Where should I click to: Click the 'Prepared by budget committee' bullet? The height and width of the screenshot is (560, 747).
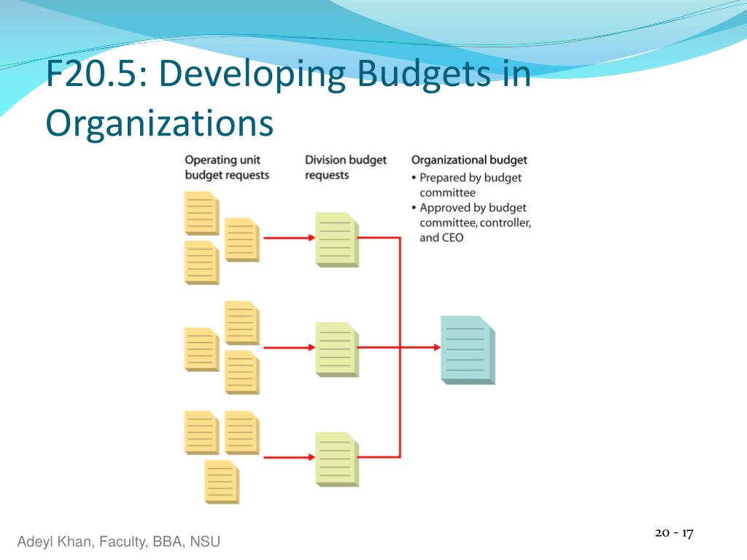click(466, 185)
